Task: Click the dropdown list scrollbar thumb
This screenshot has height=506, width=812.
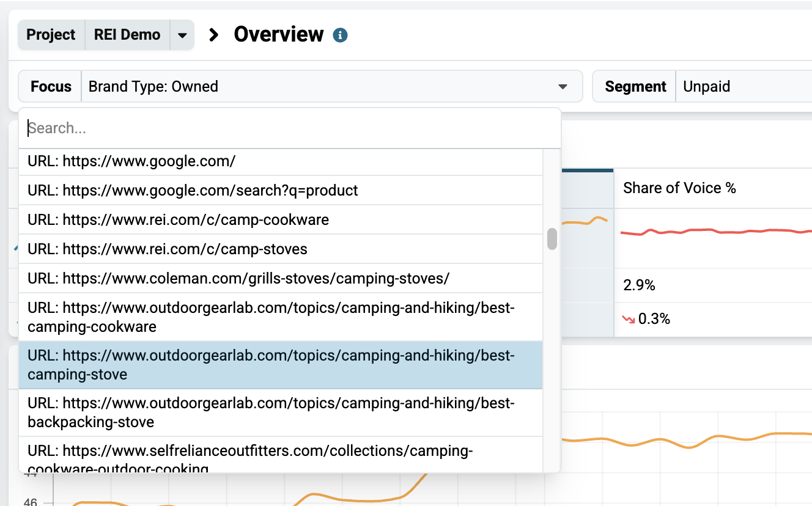Action: click(x=552, y=239)
